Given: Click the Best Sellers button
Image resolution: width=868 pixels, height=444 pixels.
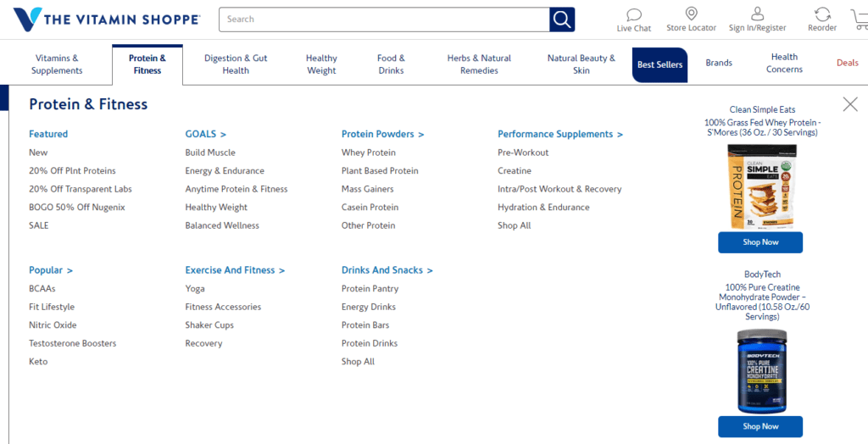Looking at the screenshot, I should 659,64.
